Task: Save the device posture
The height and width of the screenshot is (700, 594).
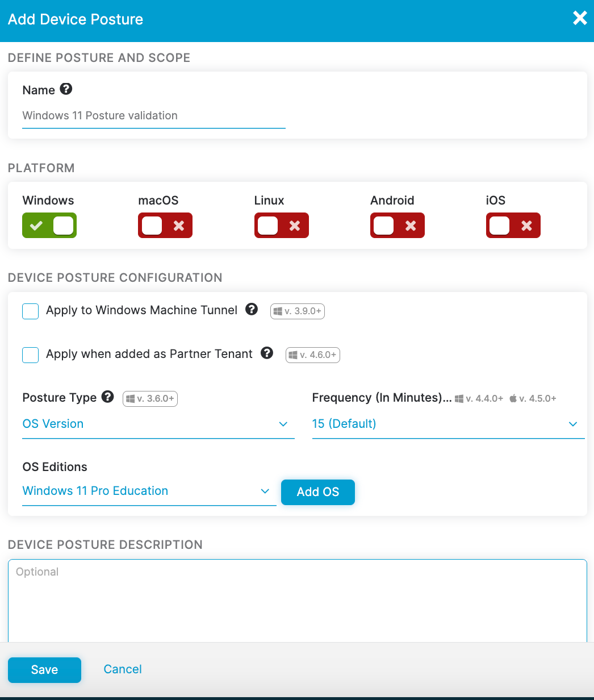Action: [44, 669]
